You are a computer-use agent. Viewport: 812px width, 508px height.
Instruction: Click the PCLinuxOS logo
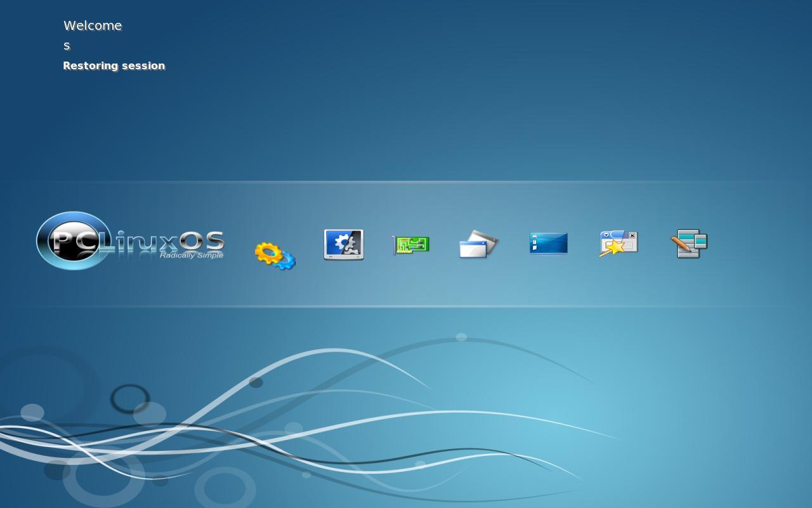[130, 241]
